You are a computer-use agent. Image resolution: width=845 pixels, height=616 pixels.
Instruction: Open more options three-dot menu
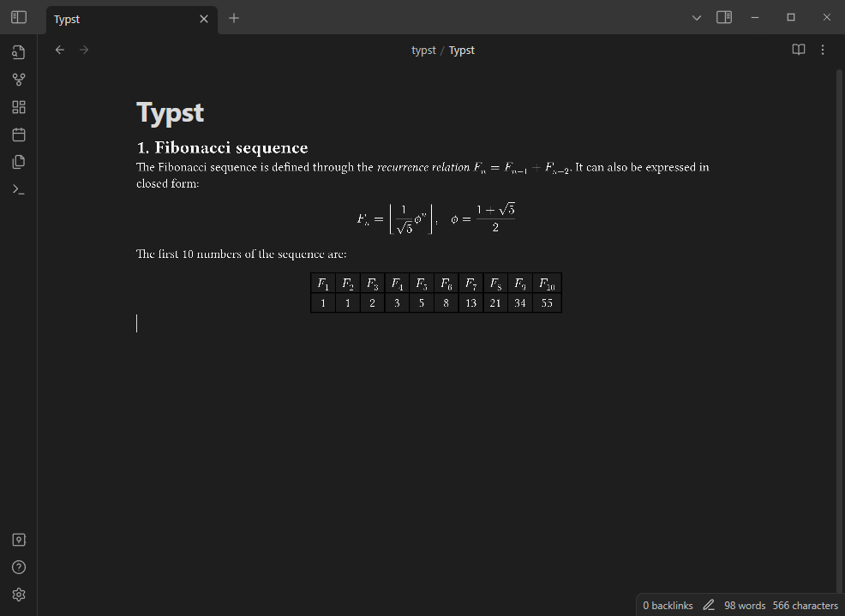(823, 51)
